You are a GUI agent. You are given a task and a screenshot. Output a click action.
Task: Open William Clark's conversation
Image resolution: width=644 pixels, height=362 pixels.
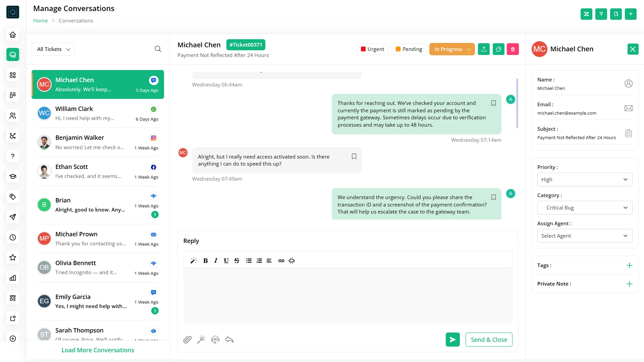tap(98, 113)
